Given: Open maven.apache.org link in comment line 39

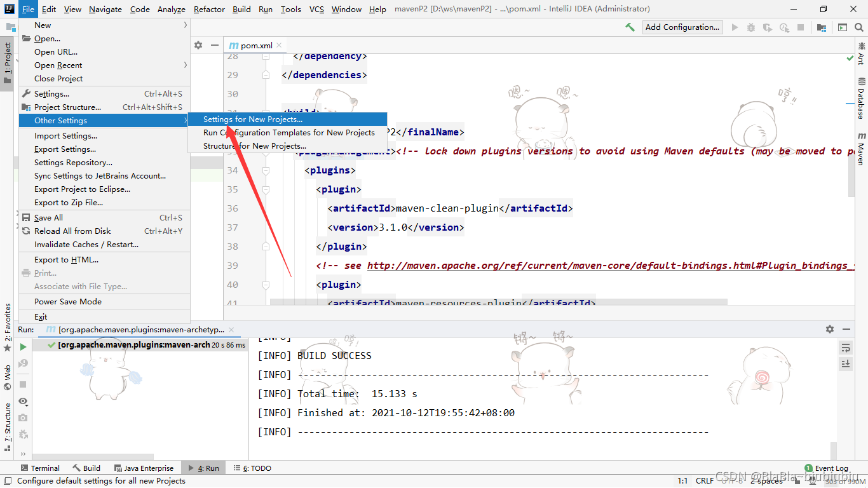Looking at the screenshot, I should tap(611, 266).
